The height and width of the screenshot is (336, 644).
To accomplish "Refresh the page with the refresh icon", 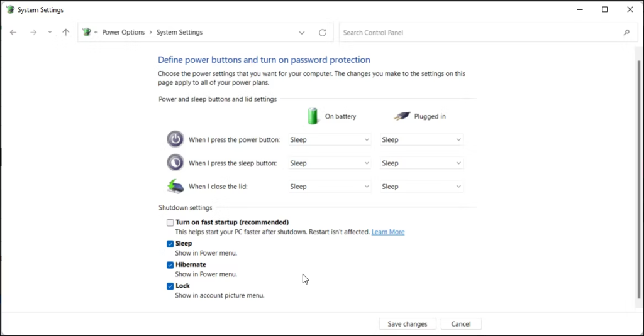I will coord(323,33).
